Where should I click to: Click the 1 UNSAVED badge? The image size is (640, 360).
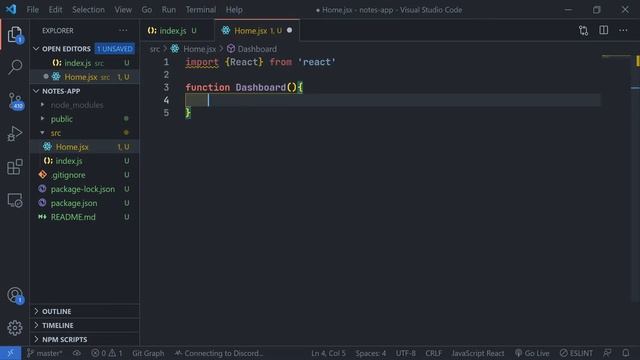(115, 49)
